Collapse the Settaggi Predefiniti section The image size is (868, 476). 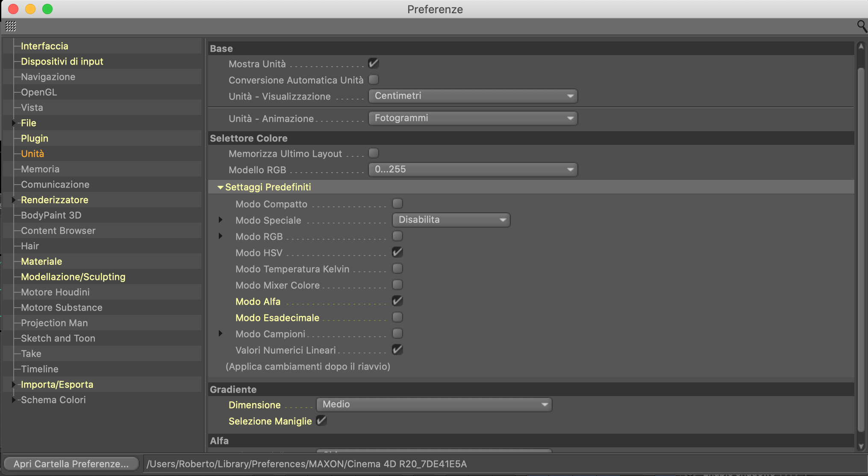[x=221, y=187]
